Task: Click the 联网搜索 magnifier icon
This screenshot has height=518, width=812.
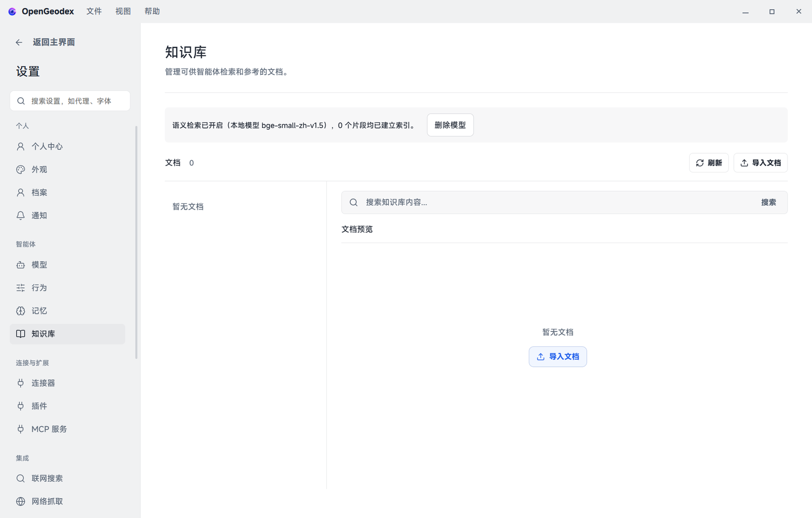Action: 20,478
